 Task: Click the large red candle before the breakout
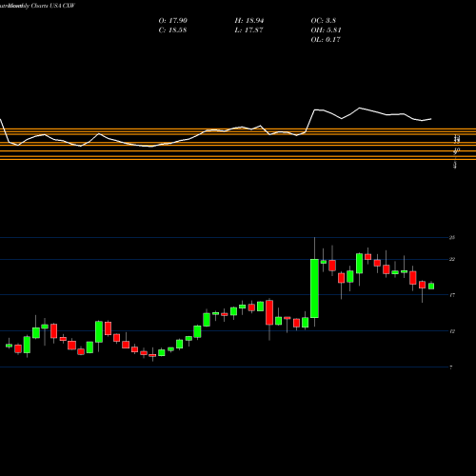269,312
